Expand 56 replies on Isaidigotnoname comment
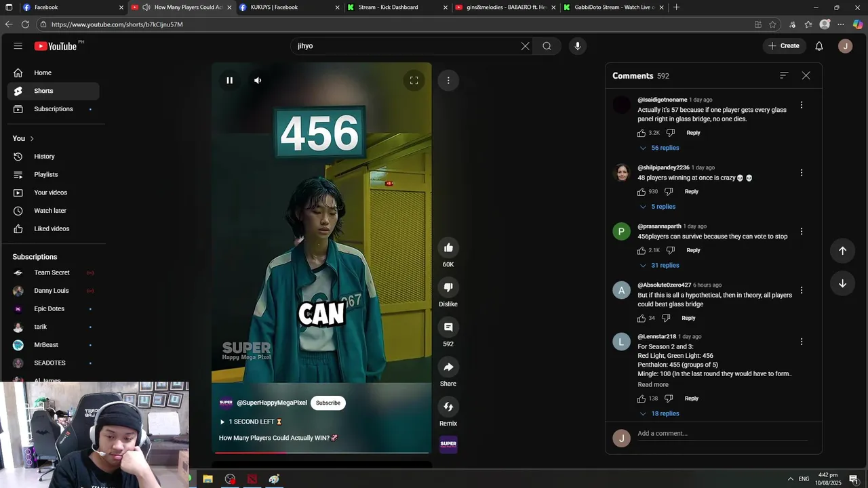This screenshot has height=488, width=868. tap(659, 148)
